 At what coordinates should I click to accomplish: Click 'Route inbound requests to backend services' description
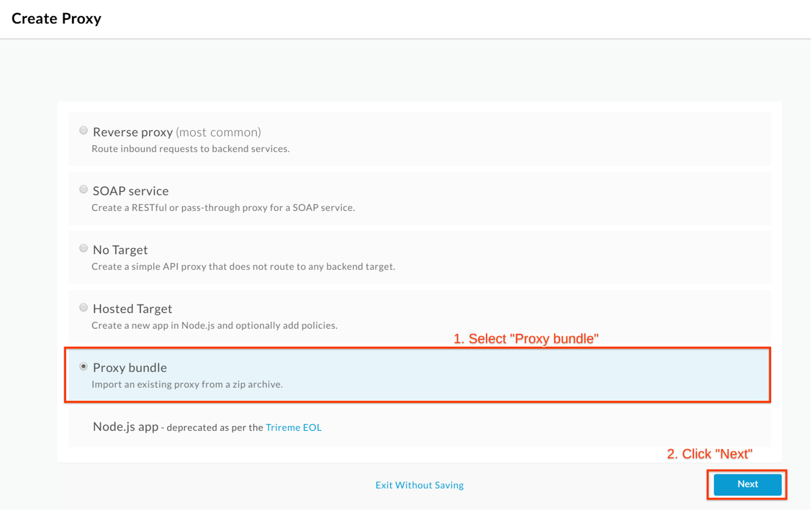[x=190, y=149]
